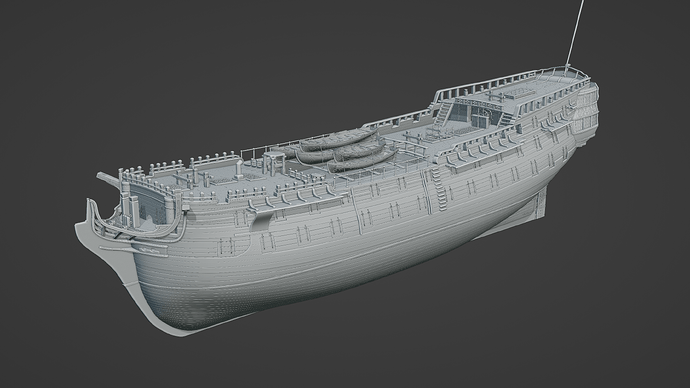The height and width of the screenshot is (388, 690).
Task: Select the protruding timber beam at the bow
Action: tap(108, 179)
